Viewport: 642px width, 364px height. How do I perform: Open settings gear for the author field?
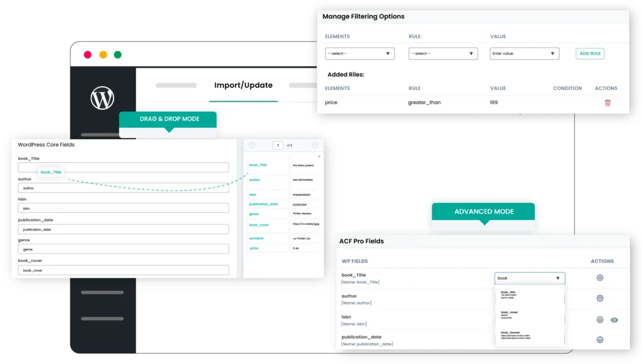click(x=599, y=298)
